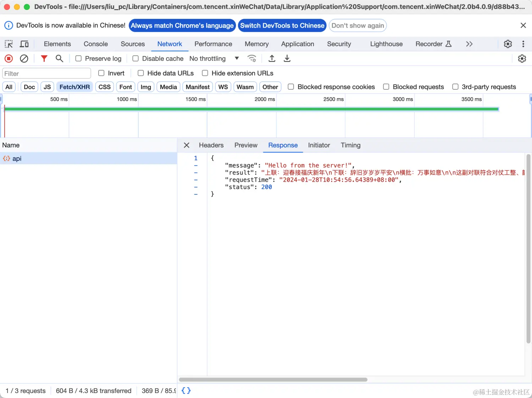The image size is (532, 398).
Task: Close the Chinese language infobar
Action: point(523,25)
